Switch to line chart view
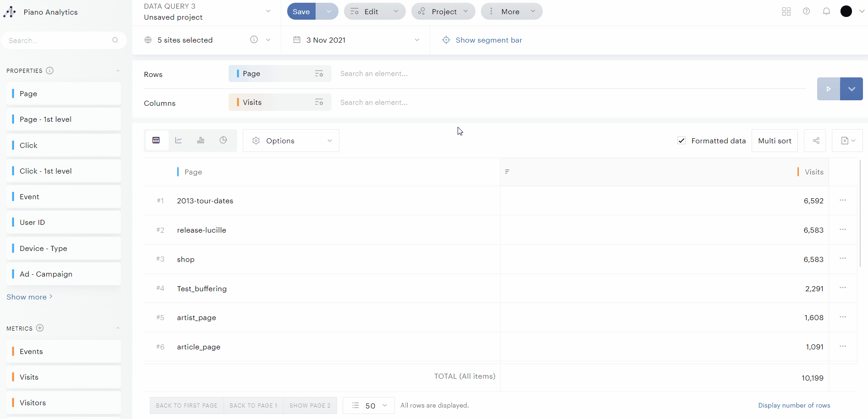The height and width of the screenshot is (419, 868). (x=179, y=141)
